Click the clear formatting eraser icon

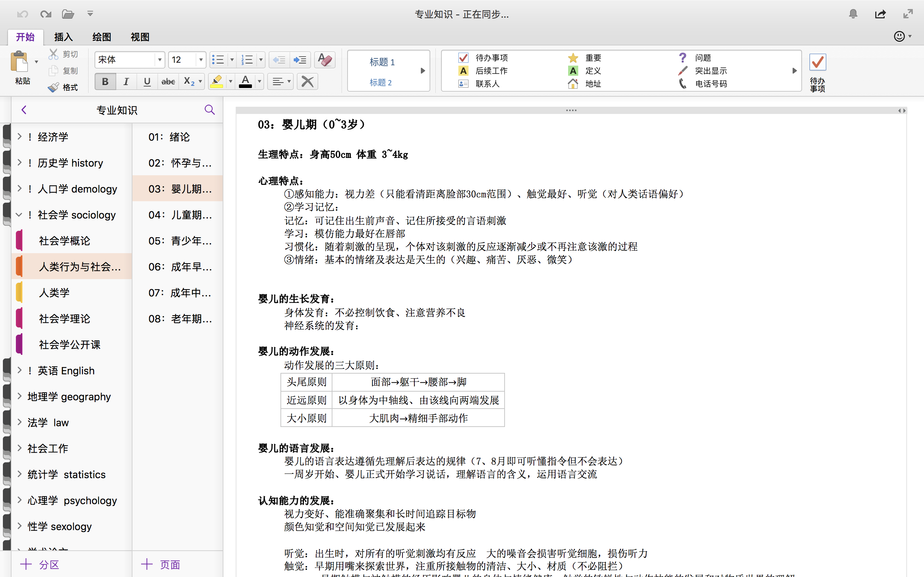[325, 60]
